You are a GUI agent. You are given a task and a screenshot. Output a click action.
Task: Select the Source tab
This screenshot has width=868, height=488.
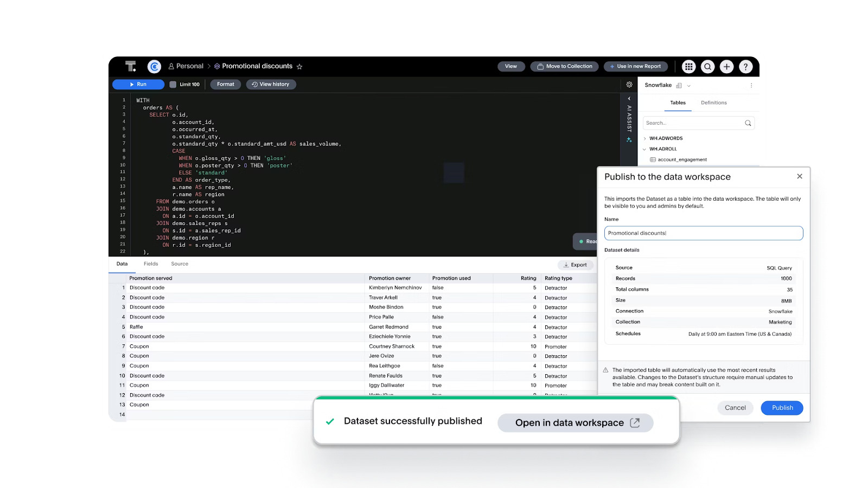tap(180, 264)
